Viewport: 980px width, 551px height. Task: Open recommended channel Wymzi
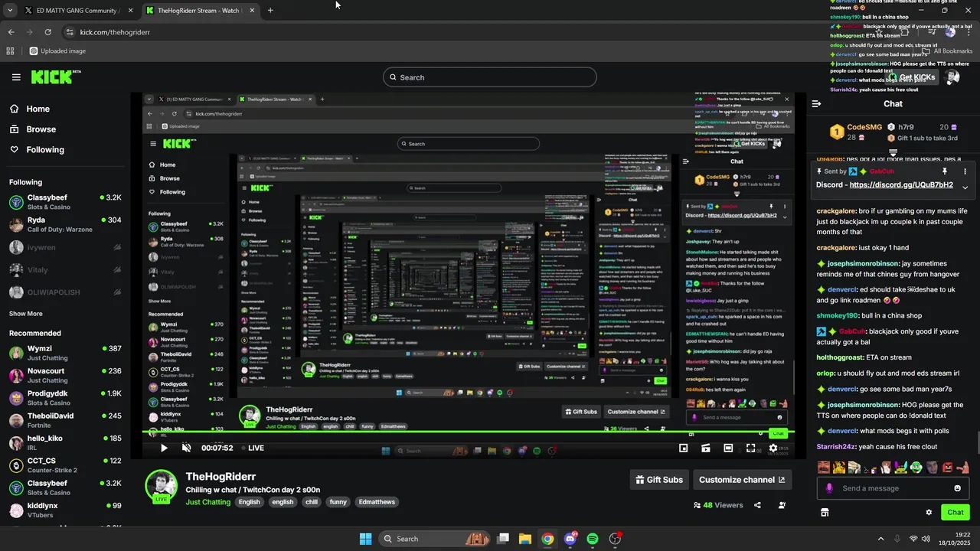[x=65, y=353]
